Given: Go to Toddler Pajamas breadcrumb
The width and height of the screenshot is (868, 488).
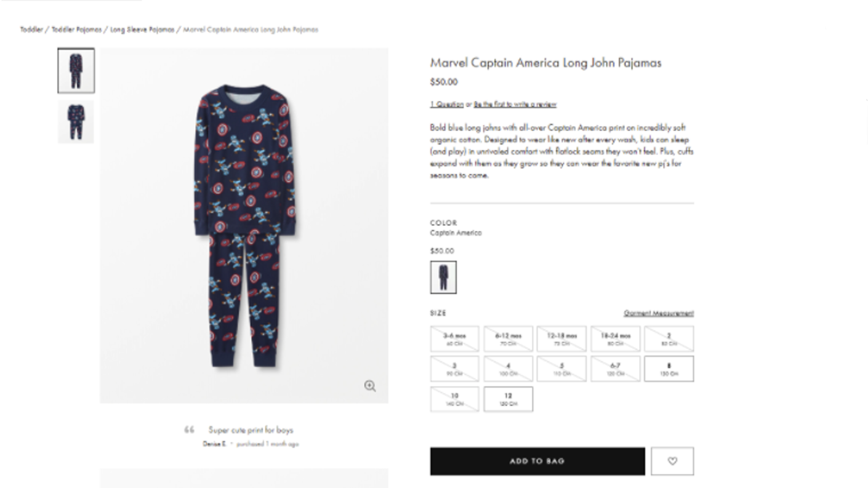Looking at the screenshot, I should (x=76, y=30).
